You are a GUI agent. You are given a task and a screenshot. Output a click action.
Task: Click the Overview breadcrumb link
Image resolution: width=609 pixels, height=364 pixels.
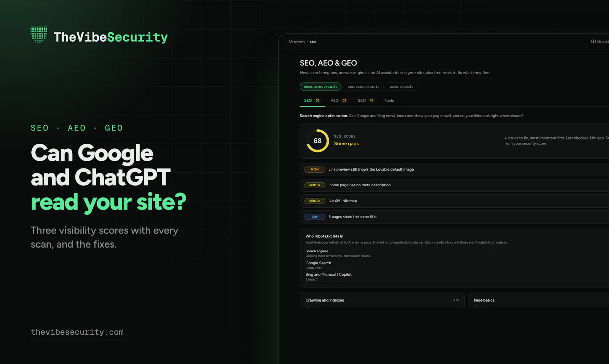[x=297, y=41]
